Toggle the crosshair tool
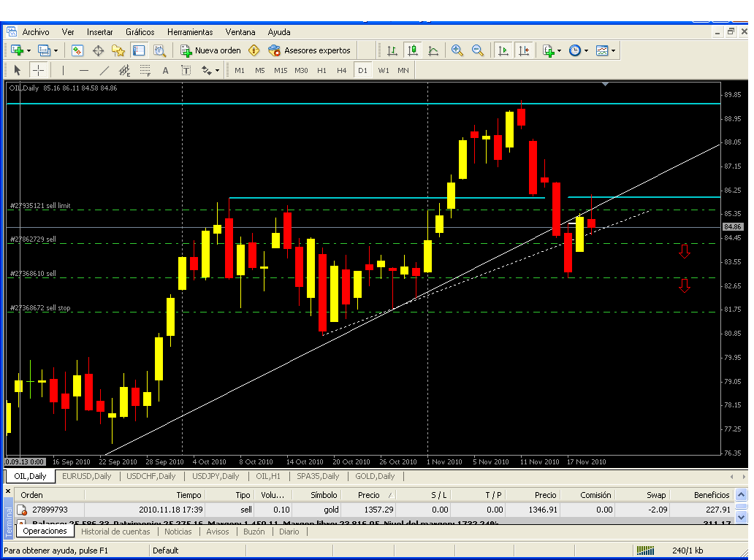Image resolution: width=754 pixels, height=560 pixels. tap(38, 71)
